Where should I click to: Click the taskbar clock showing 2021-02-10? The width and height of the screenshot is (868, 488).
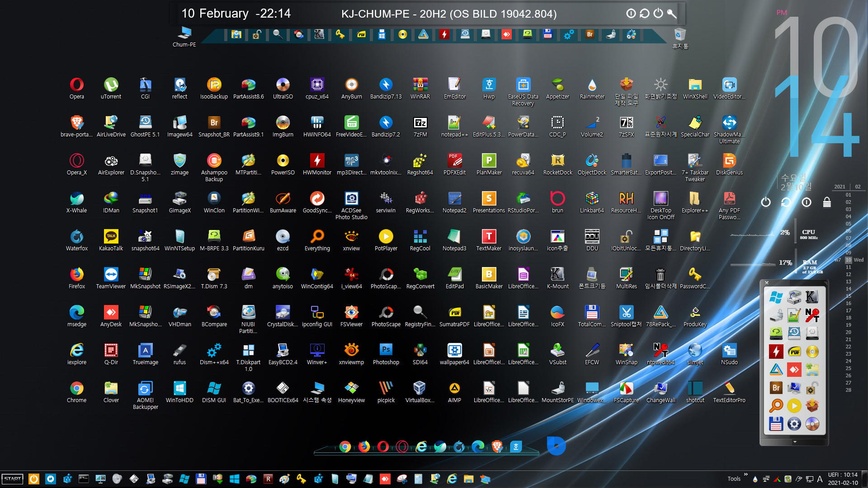click(x=843, y=479)
